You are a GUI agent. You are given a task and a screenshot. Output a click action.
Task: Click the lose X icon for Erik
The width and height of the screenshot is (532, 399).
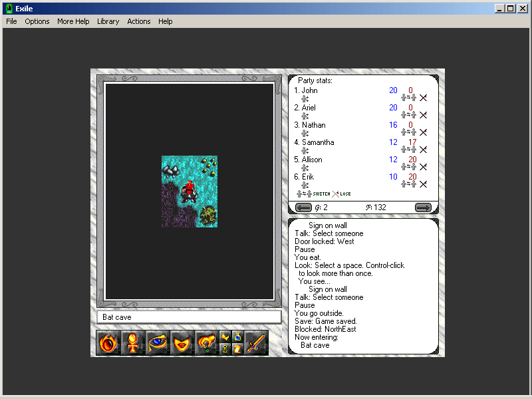[423, 184]
